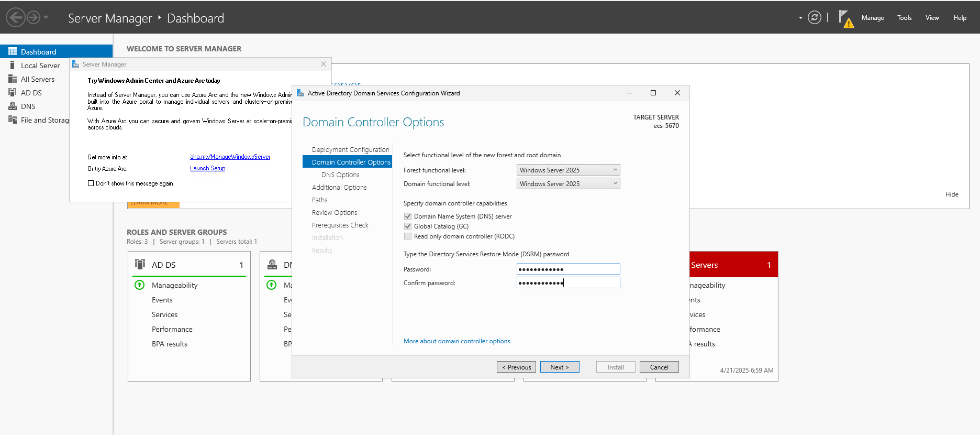Open the notifications flag with warning
Image resolution: width=980 pixels, height=435 pixels.
point(845,18)
